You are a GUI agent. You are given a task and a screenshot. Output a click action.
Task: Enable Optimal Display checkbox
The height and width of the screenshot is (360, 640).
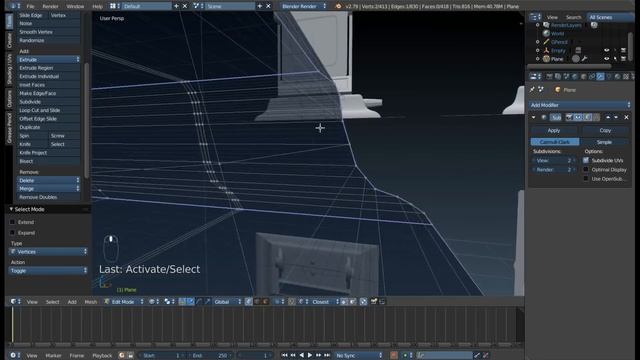(x=586, y=169)
